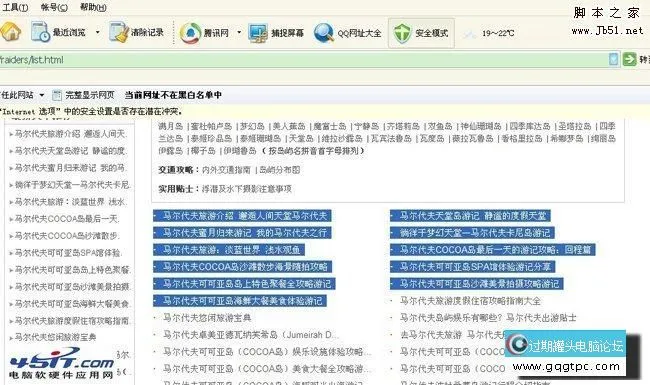Start 捕捉屏幕 screen capture tool
Screen dimensions: 650x385
[276, 33]
